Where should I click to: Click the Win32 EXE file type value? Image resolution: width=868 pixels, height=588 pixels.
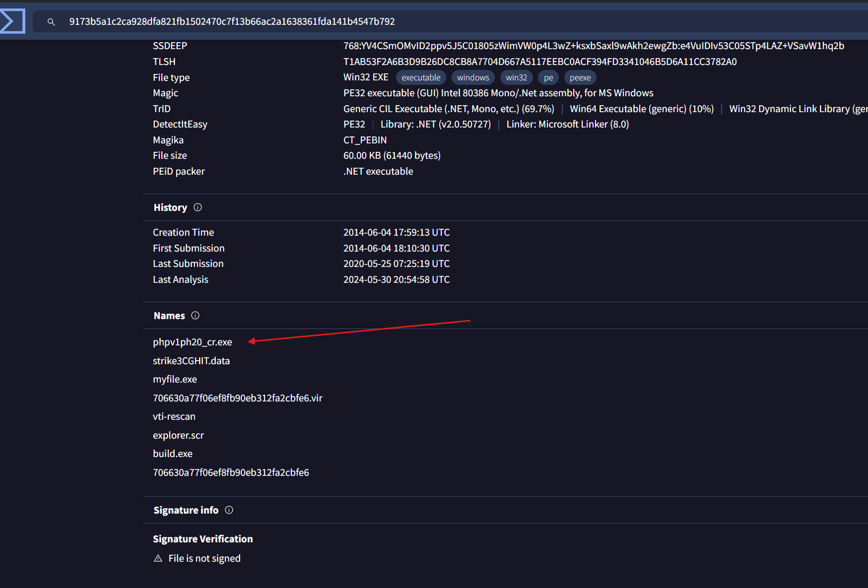[x=366, y=77]
